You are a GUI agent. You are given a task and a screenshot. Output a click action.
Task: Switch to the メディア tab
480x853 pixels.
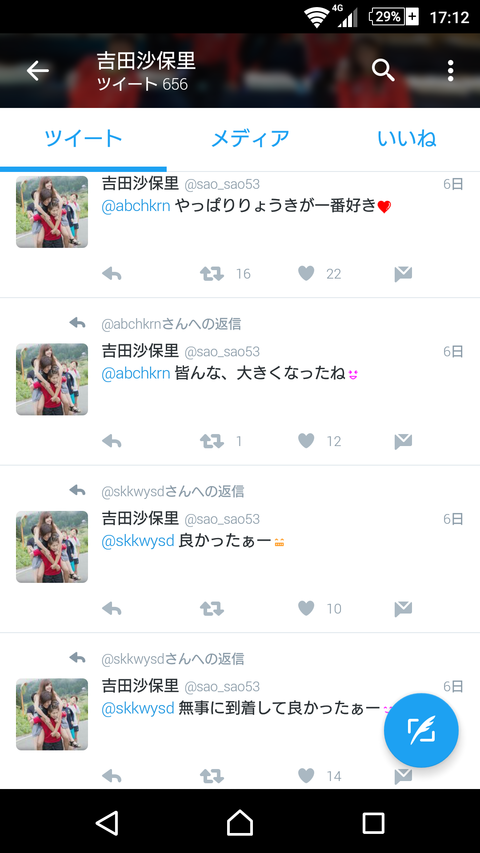[x=250, y=139]
